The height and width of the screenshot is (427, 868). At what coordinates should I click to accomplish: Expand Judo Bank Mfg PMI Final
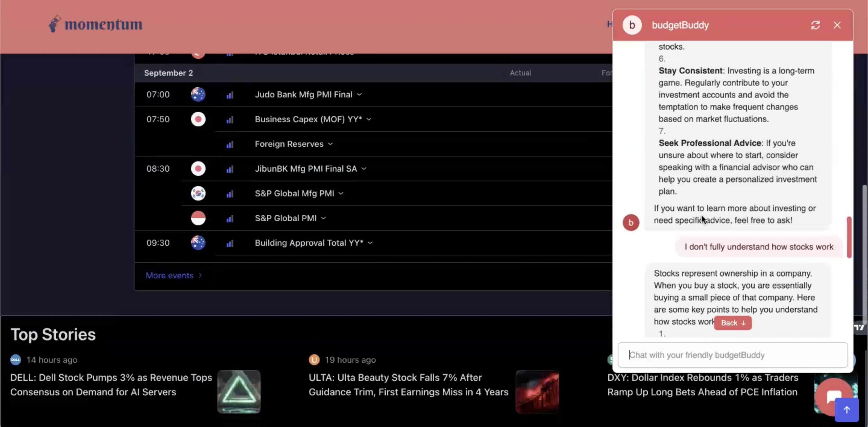click(x=359, y=95)
